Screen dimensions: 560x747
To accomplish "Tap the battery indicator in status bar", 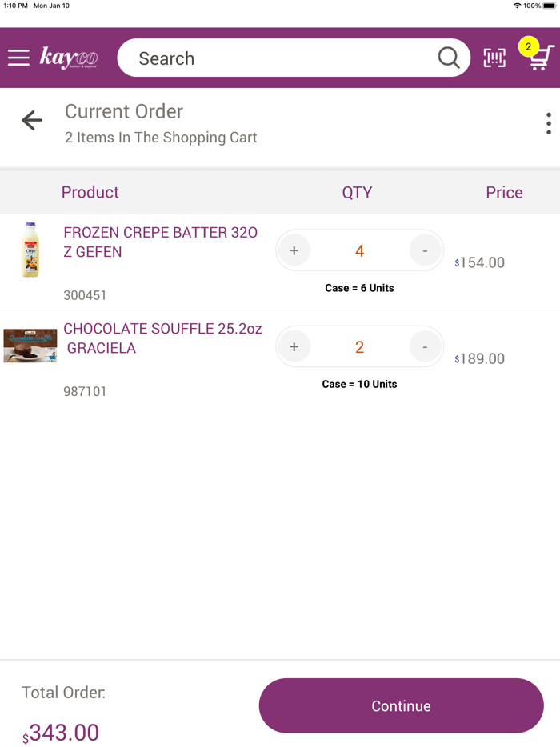I will tap(549, 6).
